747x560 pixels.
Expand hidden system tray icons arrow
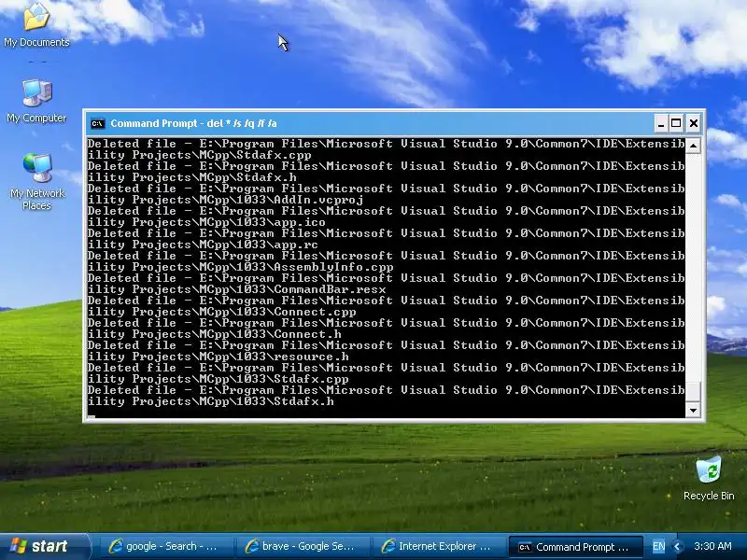point(678,547)
